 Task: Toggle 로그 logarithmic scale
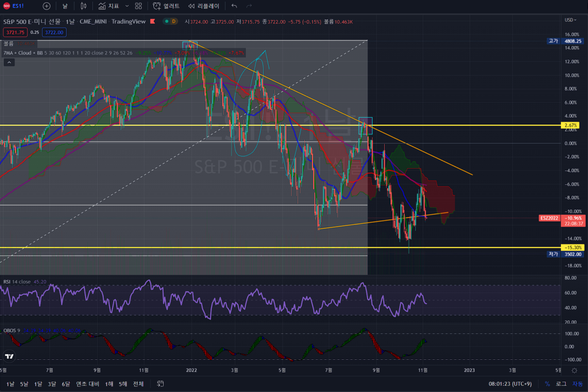tap(561, 383)
